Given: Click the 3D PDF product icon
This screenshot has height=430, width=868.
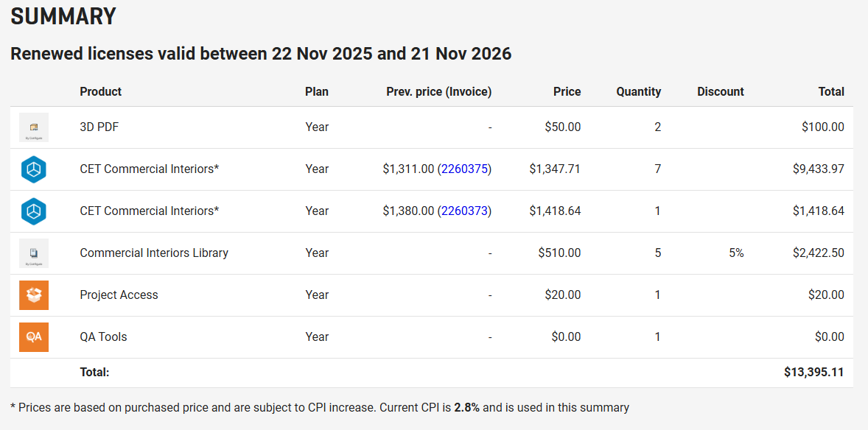Looking at the screenshot, I should [x=34, y=127].
